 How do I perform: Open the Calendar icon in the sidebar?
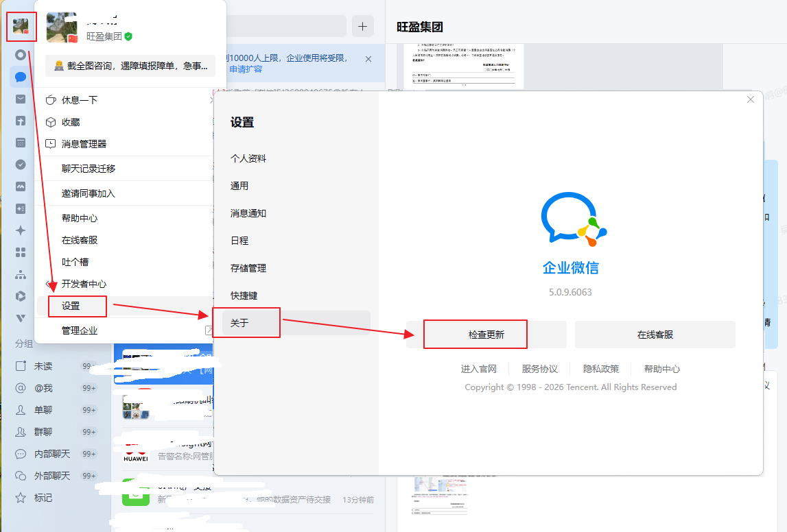(21, 143)
